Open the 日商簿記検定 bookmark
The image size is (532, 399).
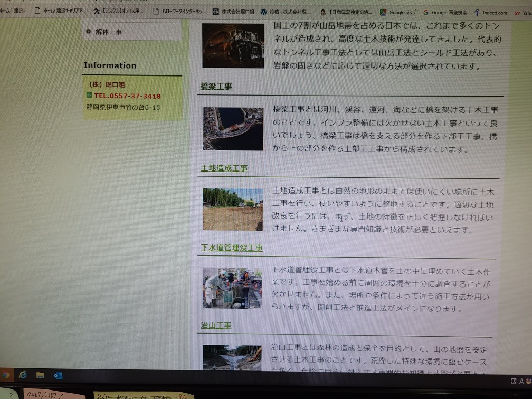[x=346, y=12]
